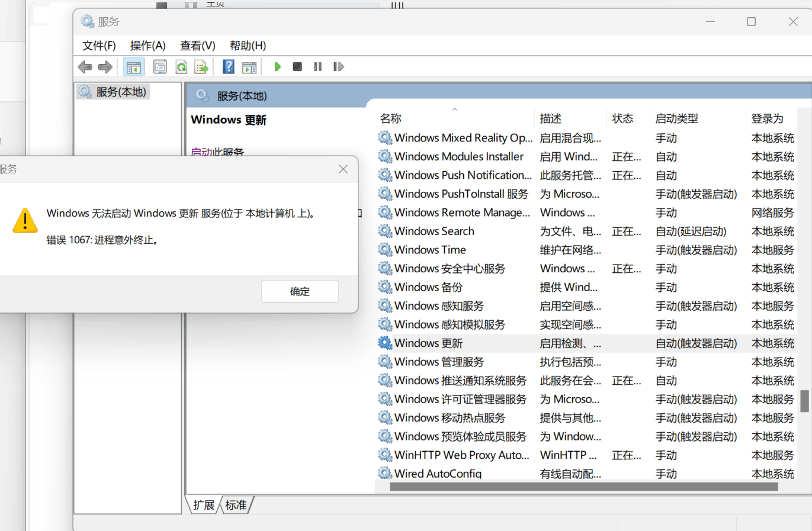Click gear icon of Windows Modules Installer
Screen dimensions: 812x531
tap(385, 156)
